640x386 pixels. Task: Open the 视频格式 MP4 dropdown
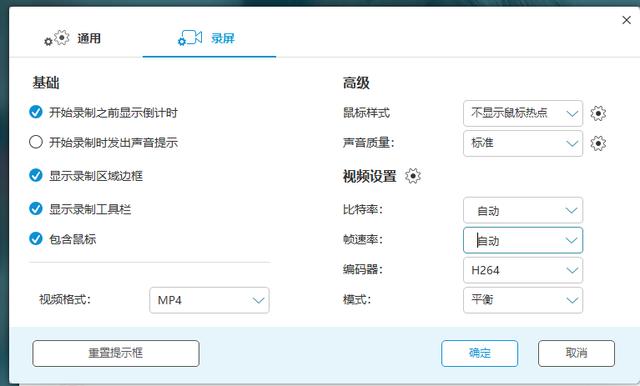click(209, 300)
